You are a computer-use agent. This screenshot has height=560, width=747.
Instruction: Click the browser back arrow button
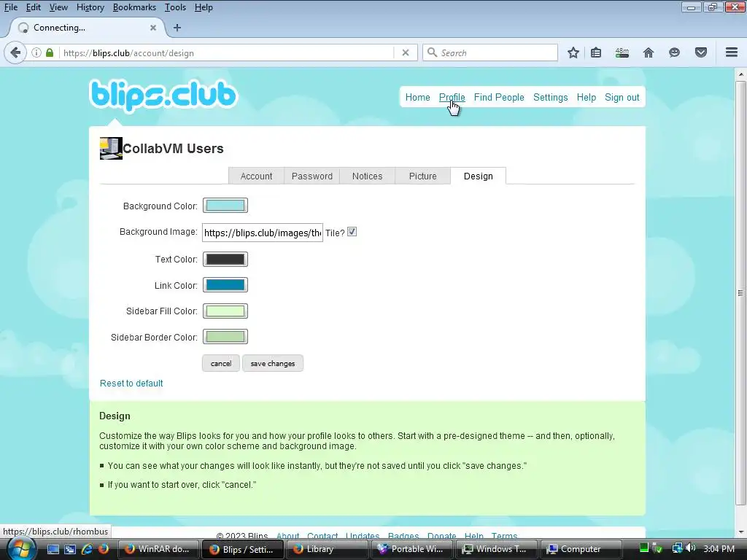pyautogui.click(x=15, y=52)
